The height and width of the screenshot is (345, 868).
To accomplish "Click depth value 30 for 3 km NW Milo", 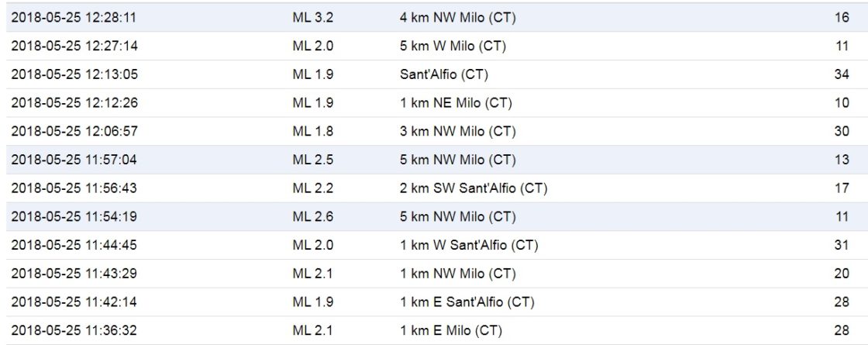I will point(842,131).
